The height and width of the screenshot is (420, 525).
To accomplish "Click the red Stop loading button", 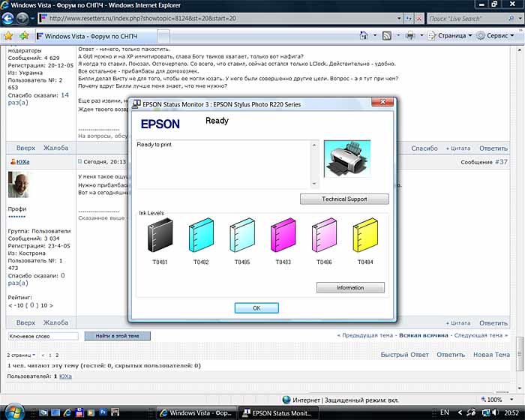I will [418, 19].
